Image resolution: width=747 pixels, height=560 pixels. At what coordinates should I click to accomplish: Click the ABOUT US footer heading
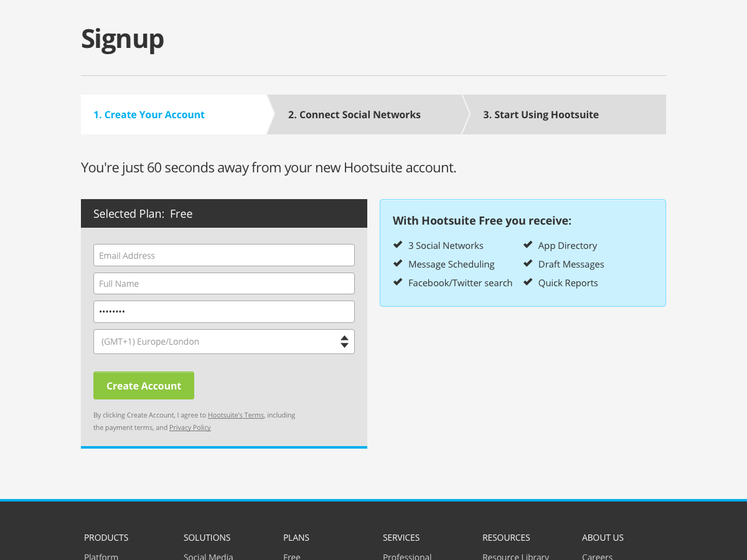pyautogui.click(x=603, y=538)
